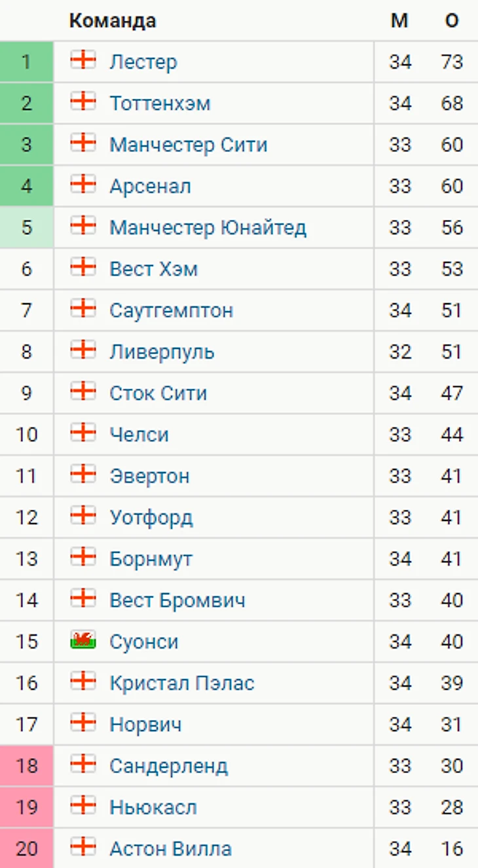The height and width of the screenshot is (868, 478).
Task: Click the flag icon beside Норвич
Action: (83, 723)
